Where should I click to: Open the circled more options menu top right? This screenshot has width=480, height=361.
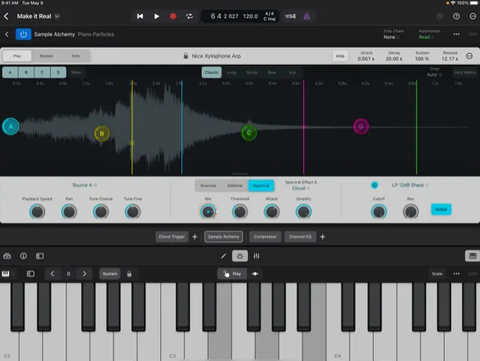pyautogui.click(x=473, y=16)
